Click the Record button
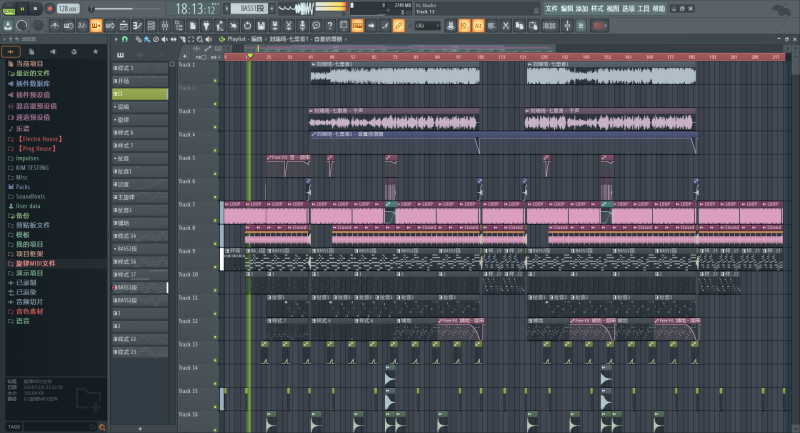The height and width of the screenshot is (433, 800). coord(48,8)
